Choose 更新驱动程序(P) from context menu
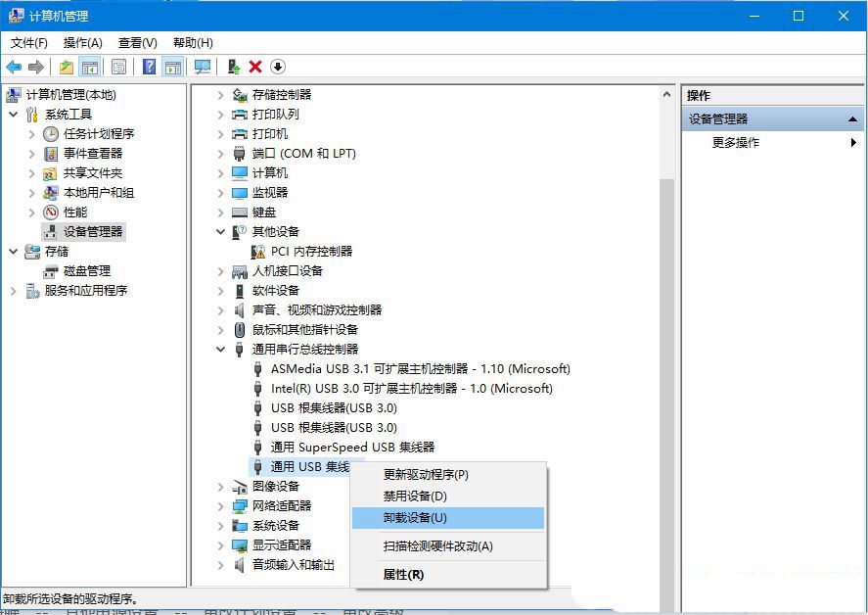 [448, 475]
